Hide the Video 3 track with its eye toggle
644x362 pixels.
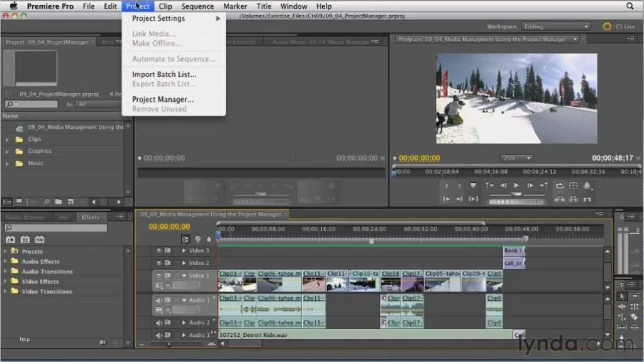point(160,250)
